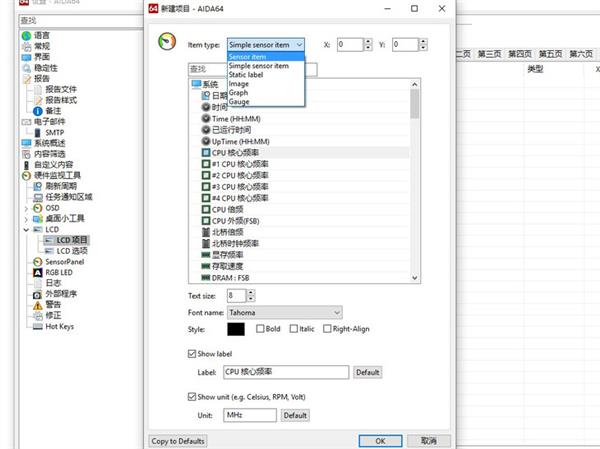Image resolution: width=600 pixels, height=449 pixels.
Task: Click the Unit text field containing MHz
Action: (x=250, y=415)
